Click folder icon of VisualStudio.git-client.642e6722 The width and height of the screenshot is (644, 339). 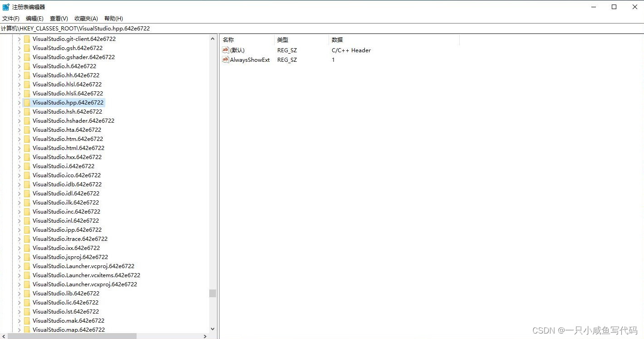pos(27,39)
